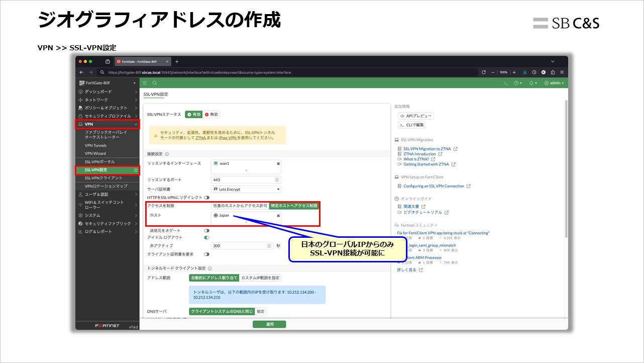
Task: Select 指定 for DNSサーバ
Action: click(261, 311)
